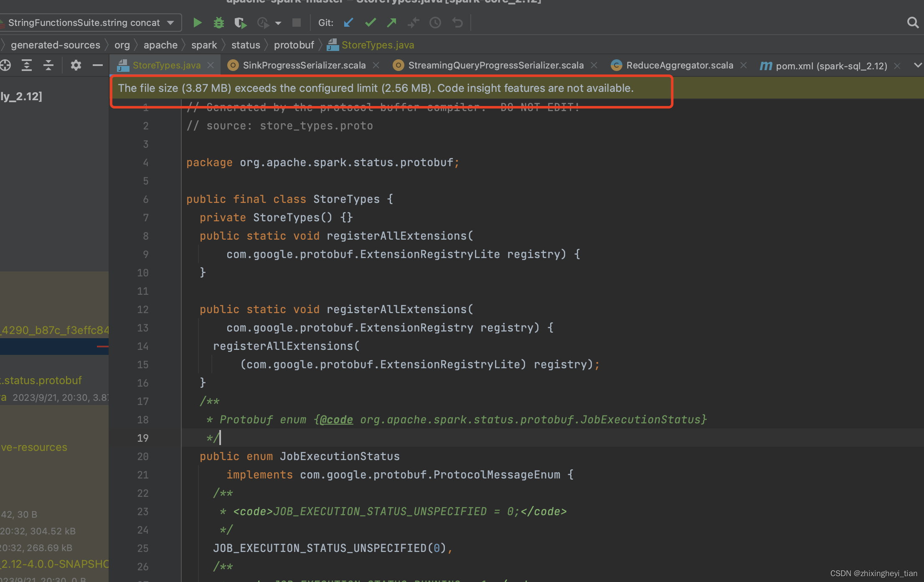This screenshot has height=582, width=924.
Task: Click 'public enum JobExecutionStatus' line
Action: pos(300,456)
